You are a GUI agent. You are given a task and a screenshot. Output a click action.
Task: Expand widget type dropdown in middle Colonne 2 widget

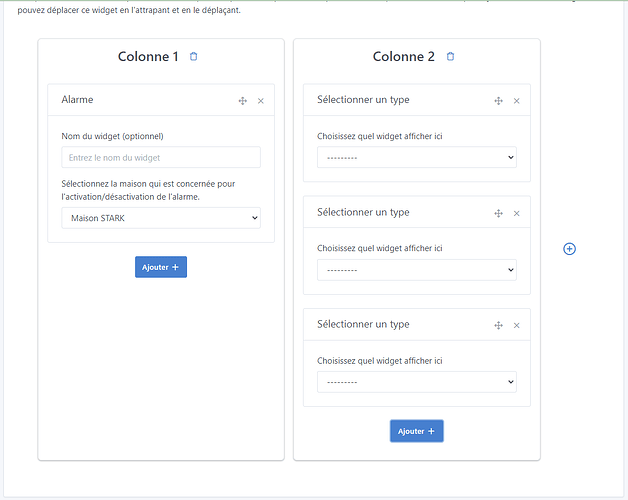[416, 270]
